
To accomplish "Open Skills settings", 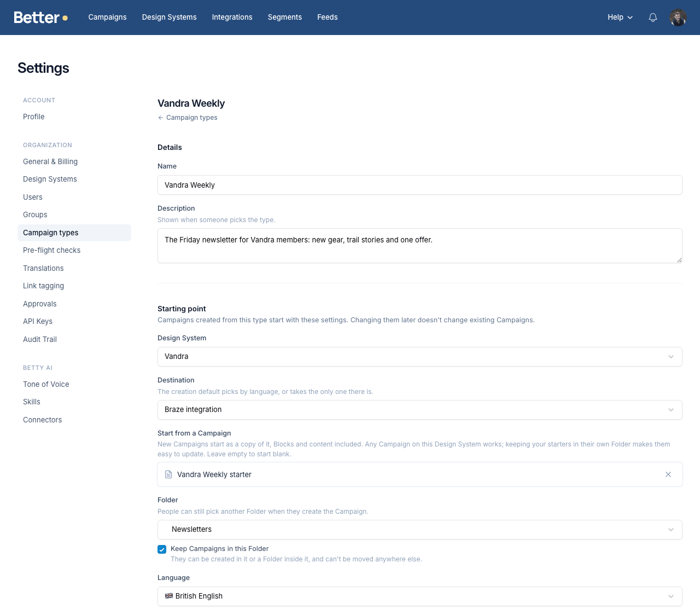I will [74, 402].
